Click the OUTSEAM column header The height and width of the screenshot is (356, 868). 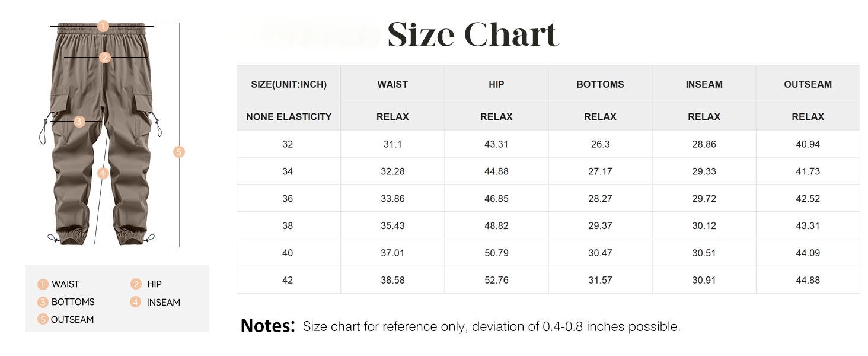pos(808,84)
